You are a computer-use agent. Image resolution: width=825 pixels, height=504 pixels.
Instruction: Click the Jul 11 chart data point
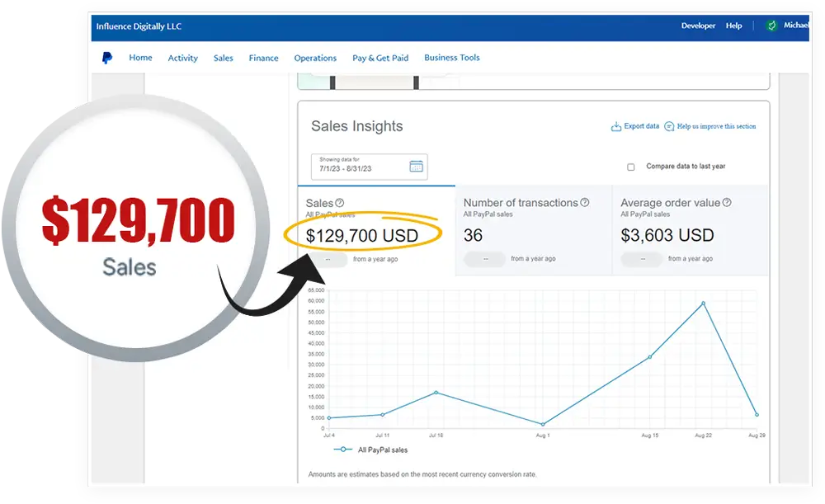click(x=383, y=415)
